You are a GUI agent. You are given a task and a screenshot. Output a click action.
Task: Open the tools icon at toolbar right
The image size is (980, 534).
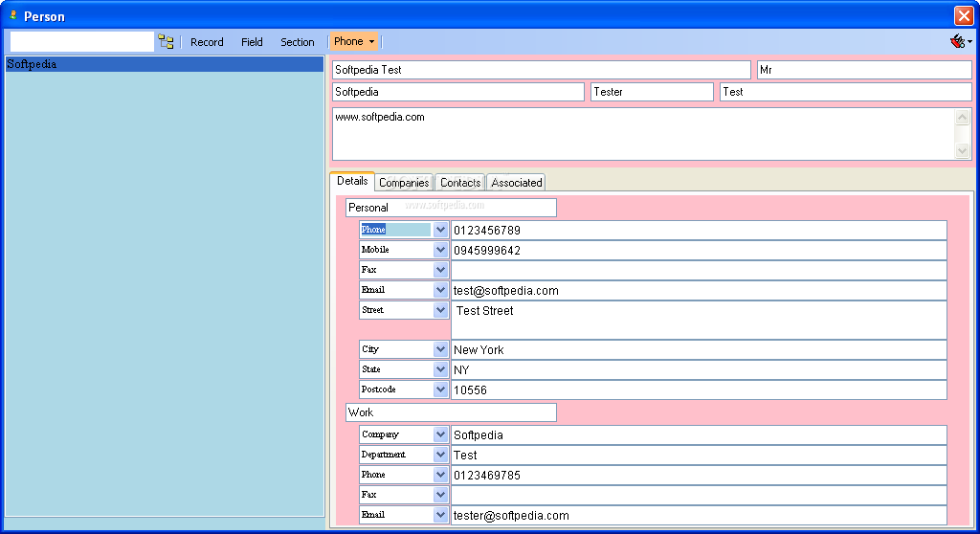coord(961,41)
